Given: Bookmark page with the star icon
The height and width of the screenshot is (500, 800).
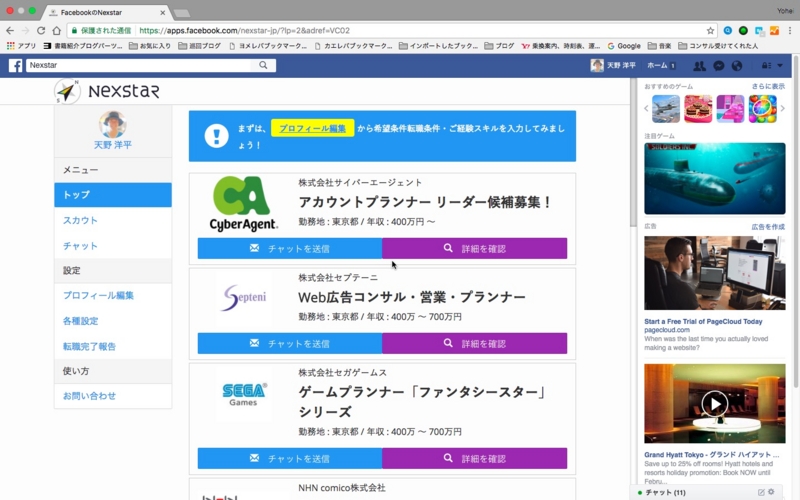Looking at the screenshot, I should pyautogui.click(x=710, y=31).
